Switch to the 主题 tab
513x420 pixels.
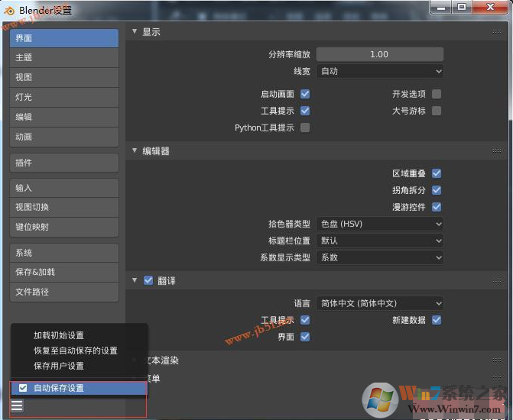coord(64,57)
